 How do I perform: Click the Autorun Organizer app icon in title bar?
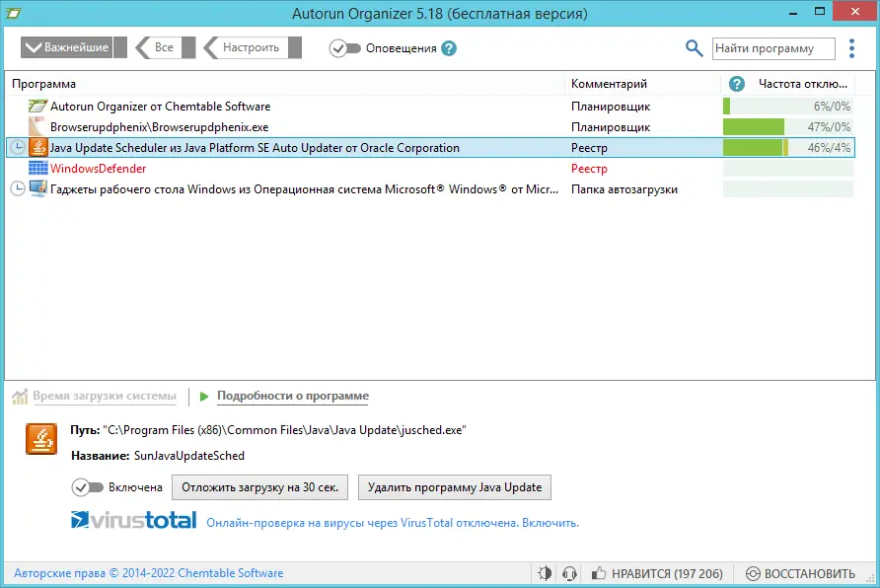[13, 13]
